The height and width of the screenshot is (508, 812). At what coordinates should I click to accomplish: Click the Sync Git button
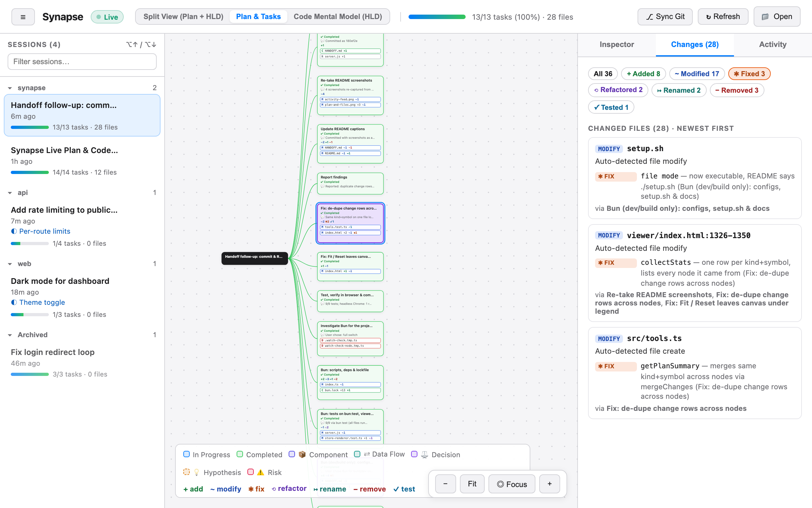click(x=665, y=17)
